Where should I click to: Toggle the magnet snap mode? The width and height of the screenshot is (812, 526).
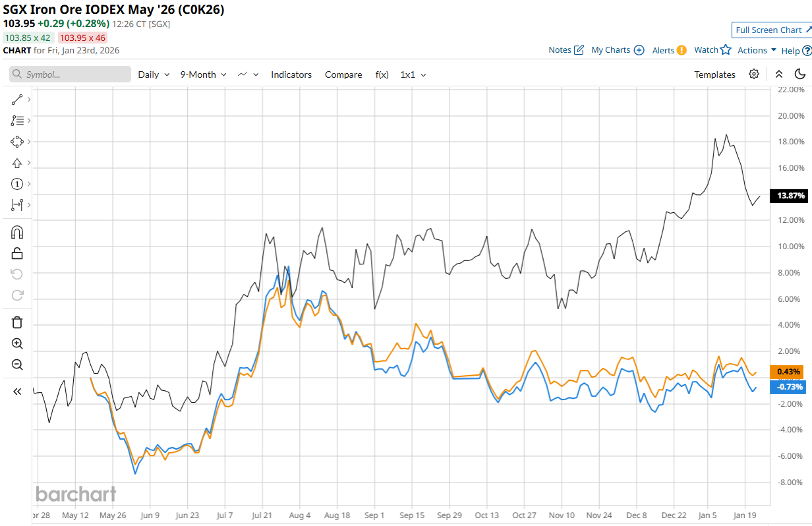[x=17, y=232]
